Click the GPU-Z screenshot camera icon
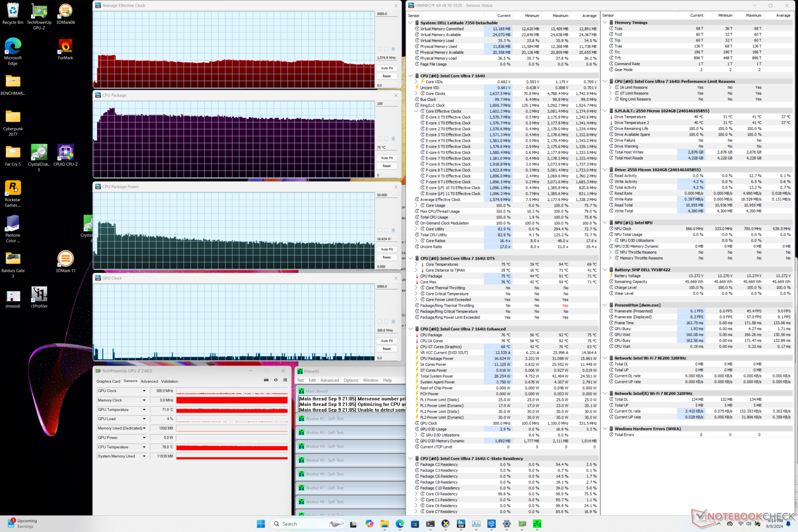 pos(266,380)
